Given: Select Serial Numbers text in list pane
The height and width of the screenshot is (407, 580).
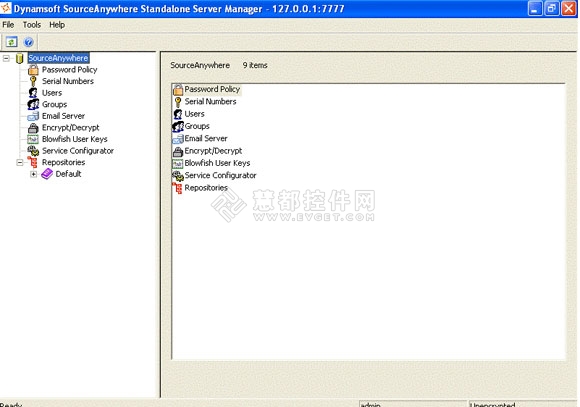Looking at the screenshot, I should point(210,101).
